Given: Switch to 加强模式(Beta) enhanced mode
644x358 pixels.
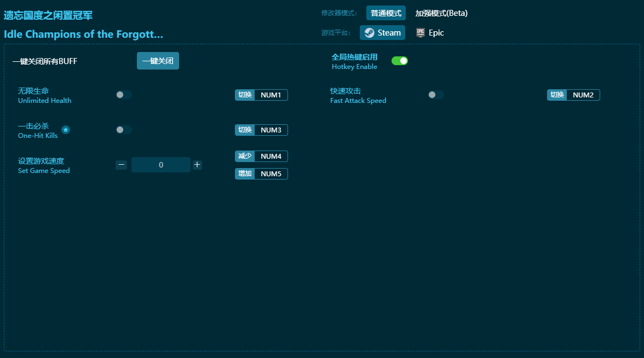Looking at the screenshot, I should [x=441, y=13].
